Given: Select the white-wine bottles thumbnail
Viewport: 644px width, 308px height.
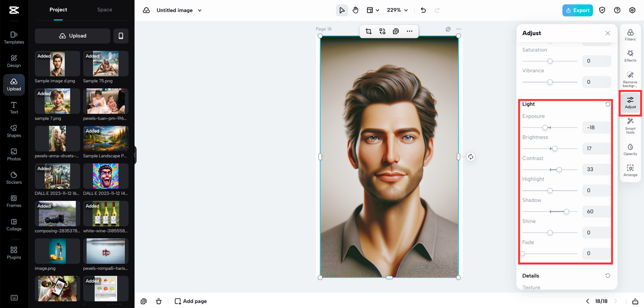Looking at the screenshot, I should [106, 214].
